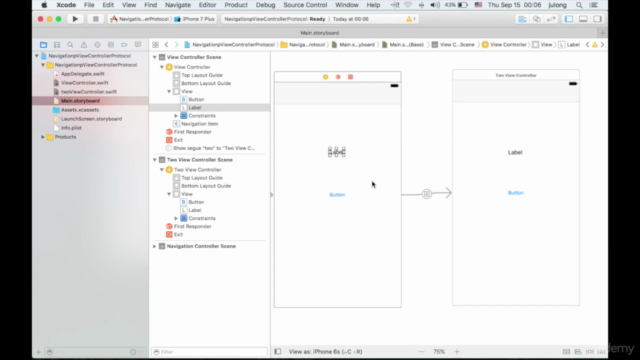Open the File menu
Image resolution: width=640 pixels, height=360 pixels.
(x=89, y=5)
